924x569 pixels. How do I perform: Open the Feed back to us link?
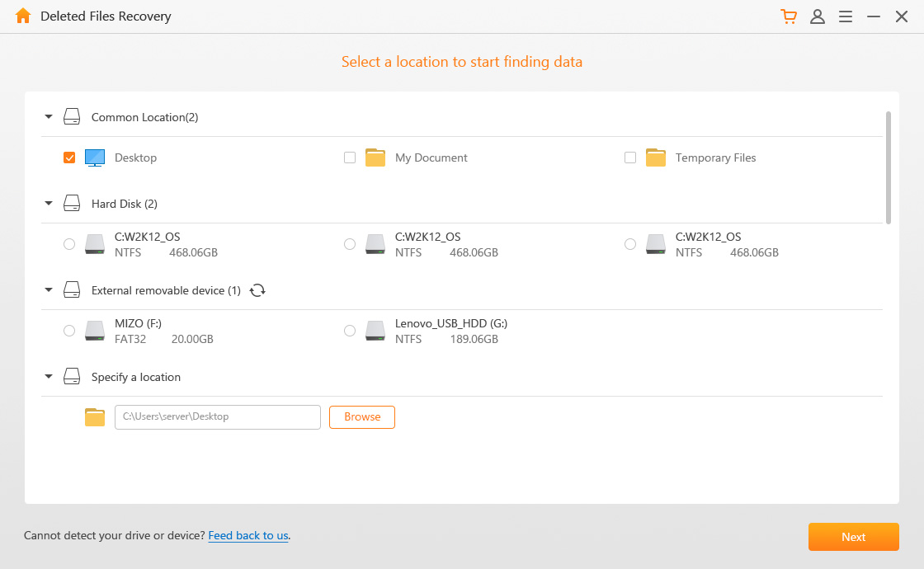[248, 535]
